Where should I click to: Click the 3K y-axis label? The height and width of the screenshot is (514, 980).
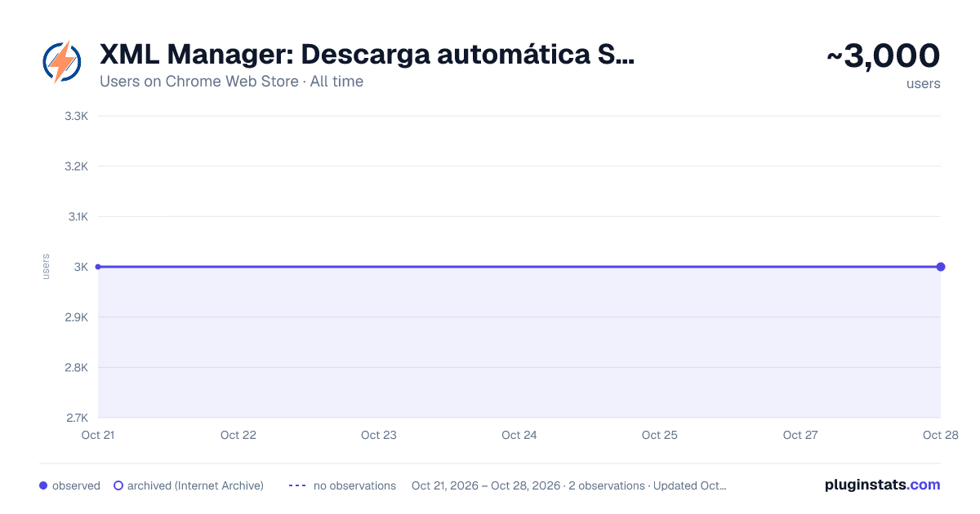point(81,267)
